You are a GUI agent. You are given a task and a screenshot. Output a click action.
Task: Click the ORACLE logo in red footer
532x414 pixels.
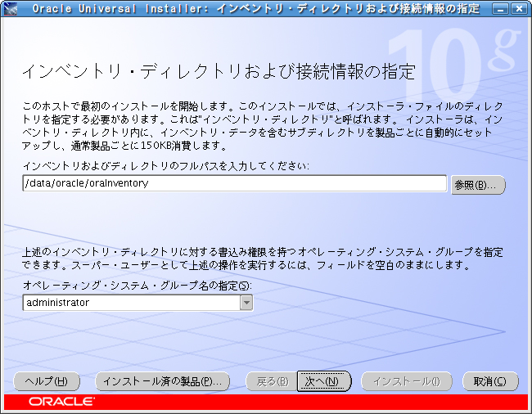[61, 402]
